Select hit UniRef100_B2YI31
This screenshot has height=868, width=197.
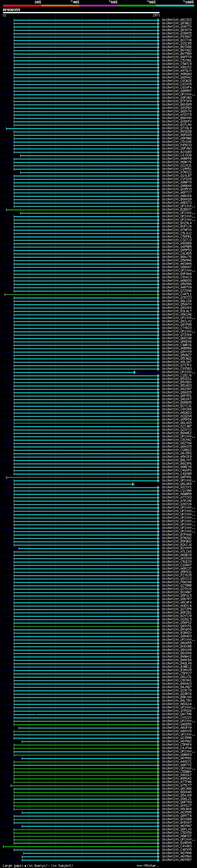click(177, 406)
